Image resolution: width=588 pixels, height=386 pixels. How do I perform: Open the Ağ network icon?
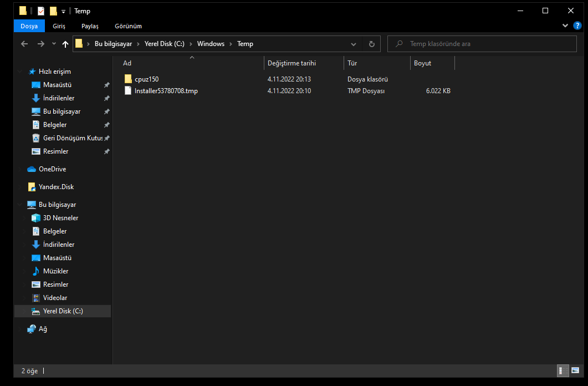click(x=32, y=329)
